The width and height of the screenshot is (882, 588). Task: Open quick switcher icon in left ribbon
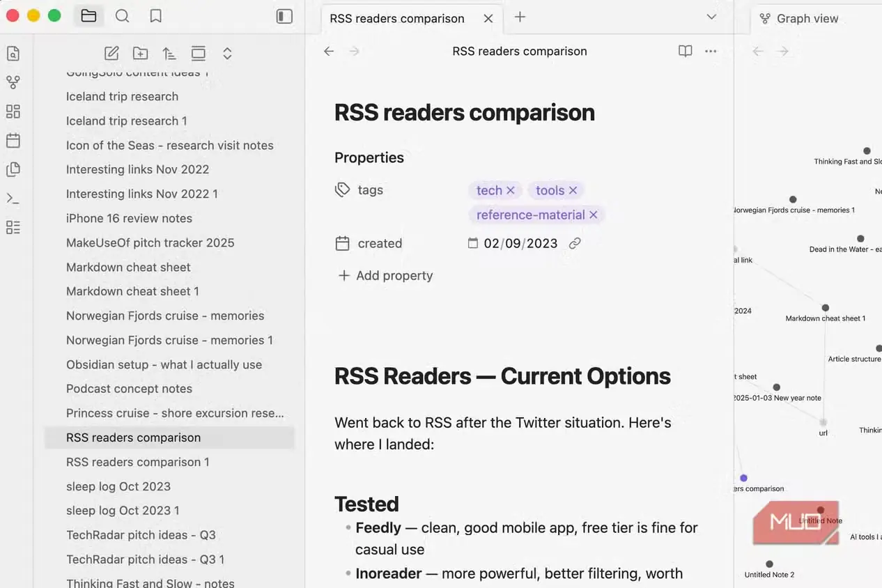tap(13, 54)
